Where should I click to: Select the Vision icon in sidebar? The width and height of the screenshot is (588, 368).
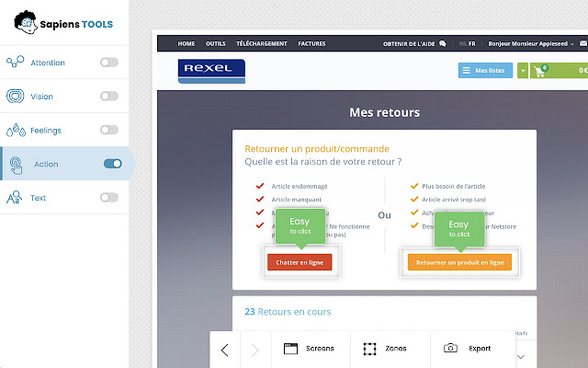[16, 96]
